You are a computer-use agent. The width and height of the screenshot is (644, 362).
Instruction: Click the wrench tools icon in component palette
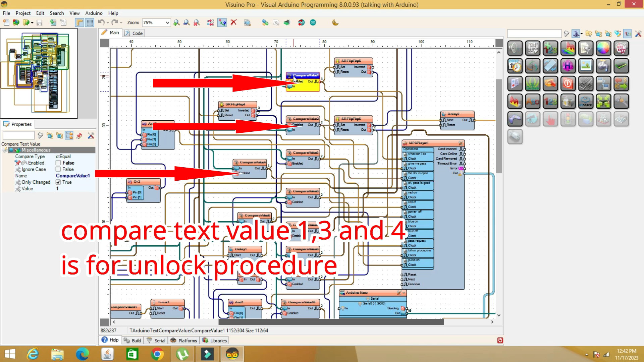[x=638, y=34]
